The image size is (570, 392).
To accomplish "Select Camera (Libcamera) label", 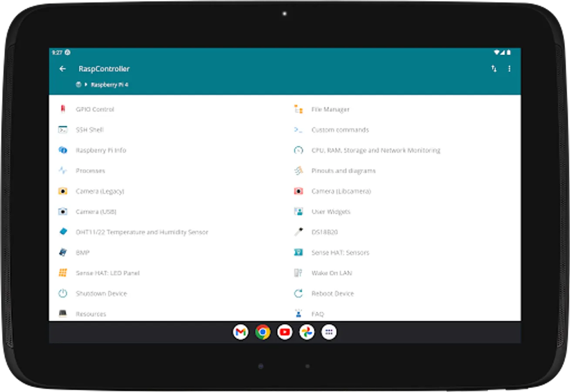I will tap(341, 191).
